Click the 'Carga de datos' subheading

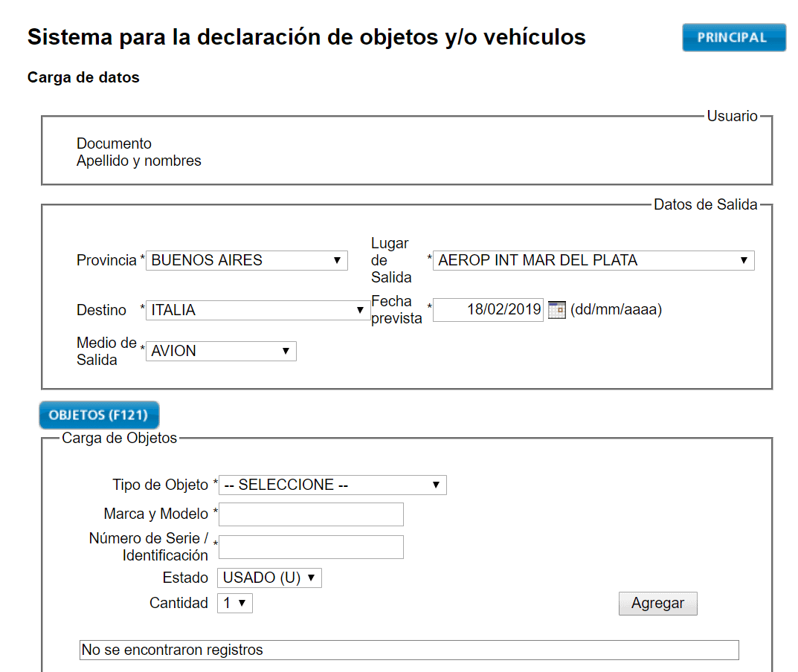click(83, 77)
